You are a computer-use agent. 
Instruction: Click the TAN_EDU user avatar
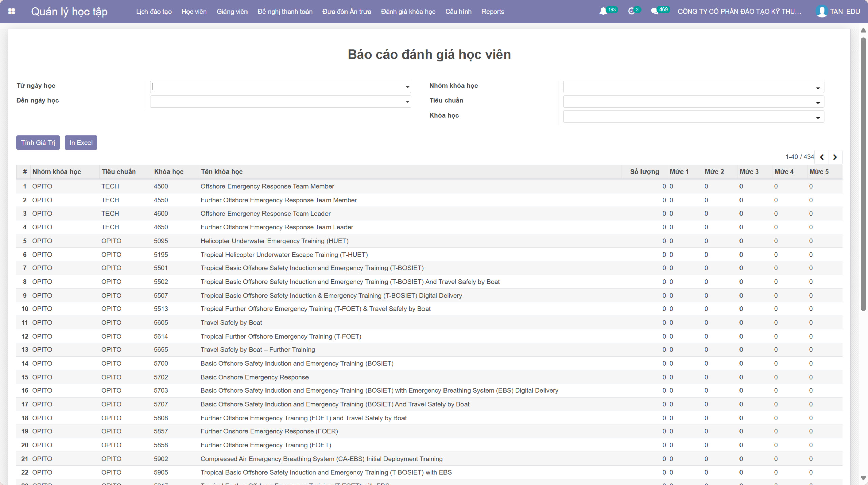pyautogui.click(x=822, y=11)
